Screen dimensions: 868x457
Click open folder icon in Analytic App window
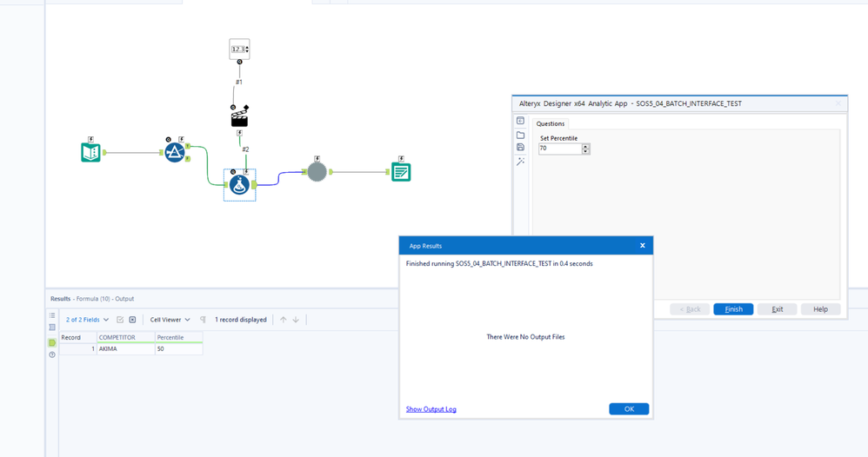(520, 135)
